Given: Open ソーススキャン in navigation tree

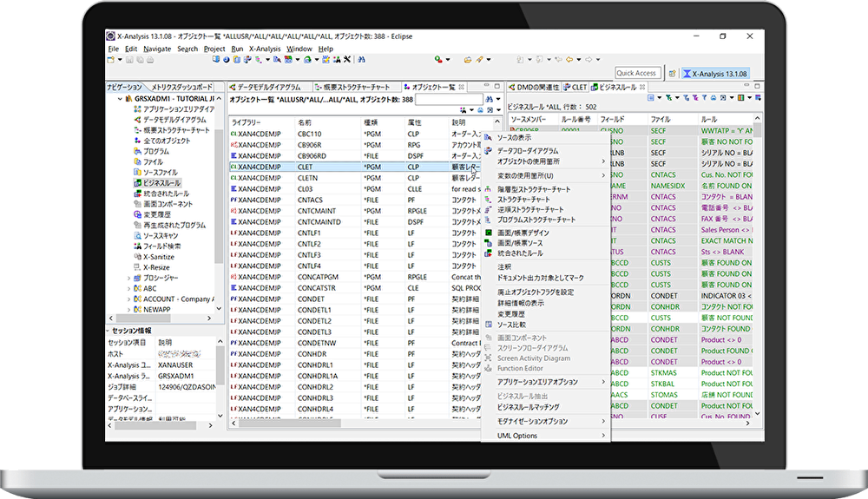Looking at the screenshot, I should tap(156, 236).
